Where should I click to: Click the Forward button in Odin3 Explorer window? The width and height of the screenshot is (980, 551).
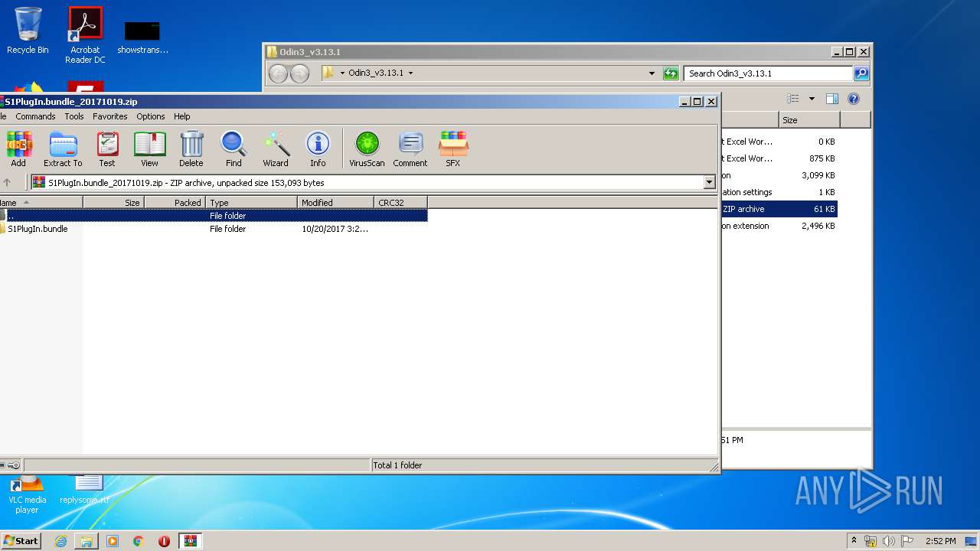point(300,73)
